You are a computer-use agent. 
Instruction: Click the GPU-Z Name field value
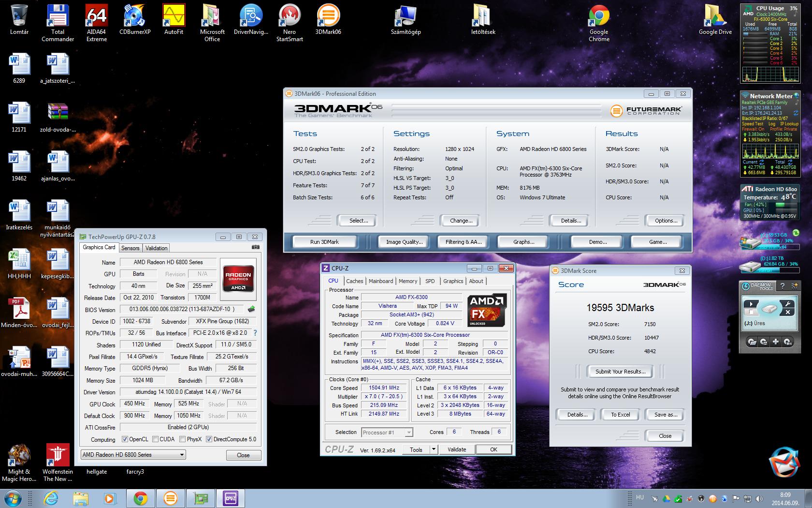(168, 262)
